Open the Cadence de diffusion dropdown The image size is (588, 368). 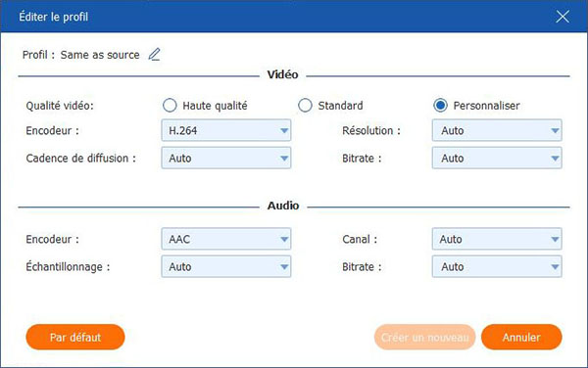[226, 158]
